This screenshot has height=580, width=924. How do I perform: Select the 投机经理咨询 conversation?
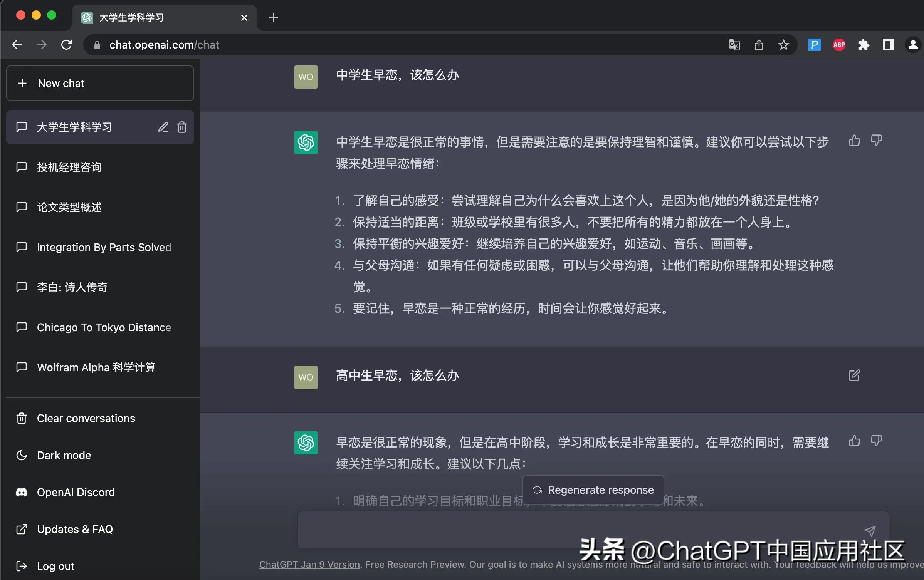[69, 167]
